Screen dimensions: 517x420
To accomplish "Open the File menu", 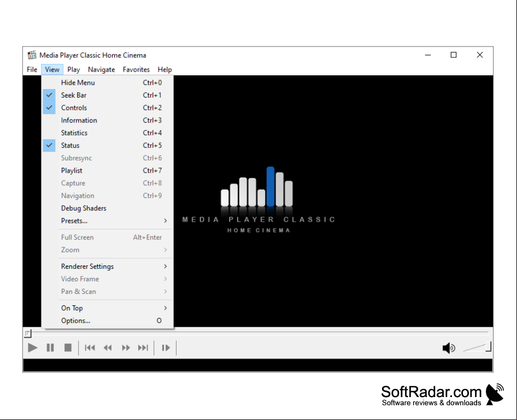I will [32, 69].
